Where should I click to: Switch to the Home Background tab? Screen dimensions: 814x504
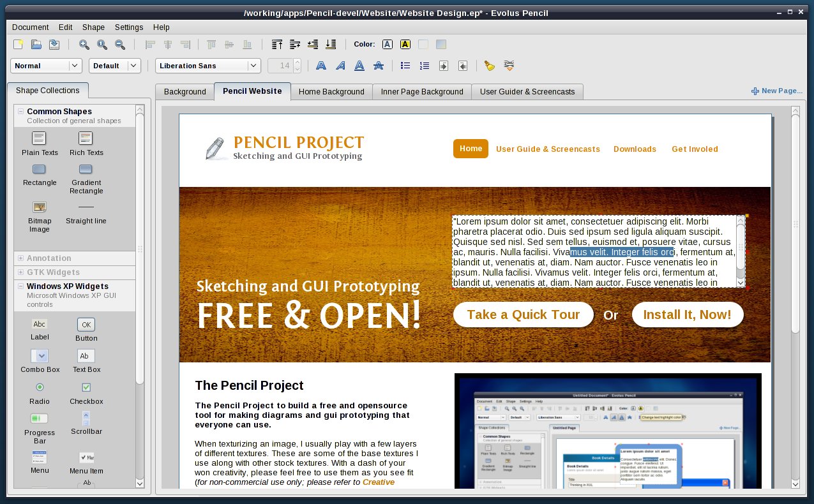tap(331, 92)
